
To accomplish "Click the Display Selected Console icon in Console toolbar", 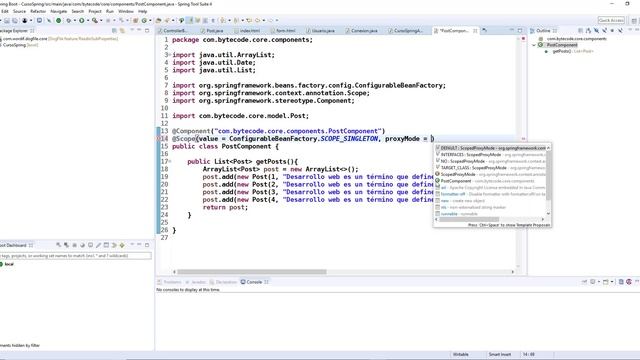I will pyautogui.click(x=592, y=282).
